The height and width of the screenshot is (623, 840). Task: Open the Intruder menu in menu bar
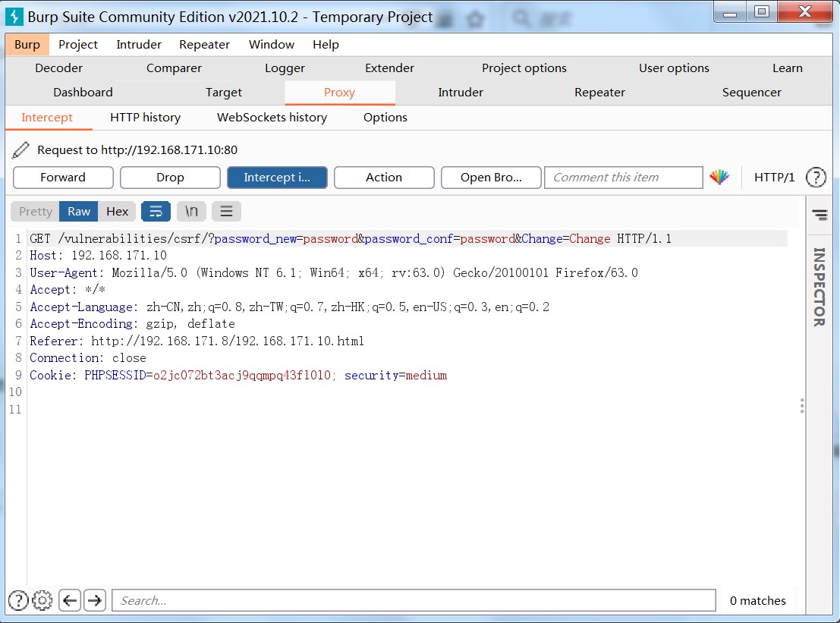click(139, 45)
